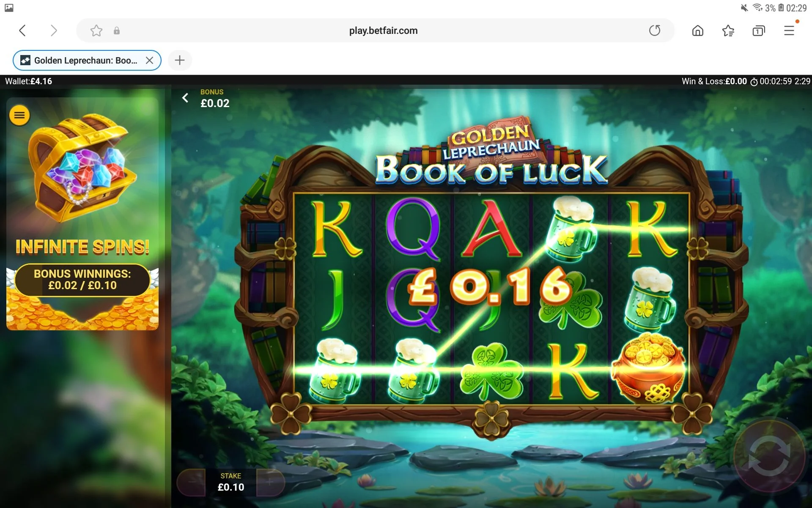
Task: Click Win & Loss £0.00 text
Action: coord(714,81)
